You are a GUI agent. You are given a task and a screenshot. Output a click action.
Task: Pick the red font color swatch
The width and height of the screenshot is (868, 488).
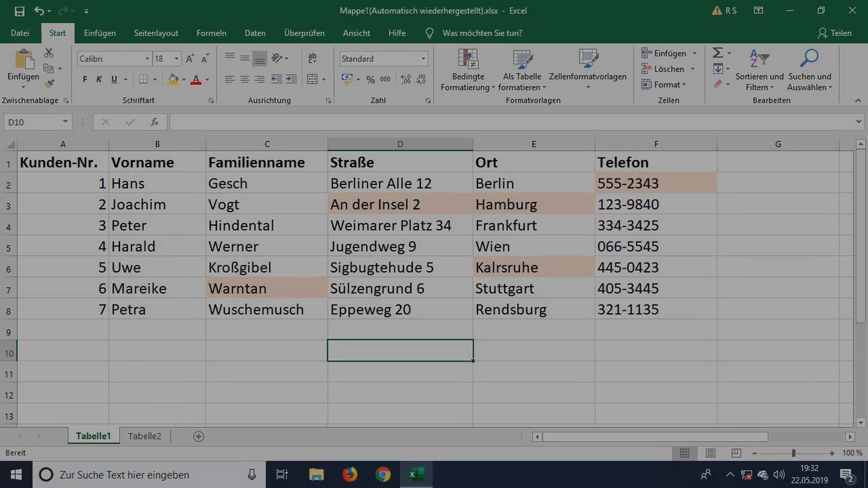click(x=197, y=80)
